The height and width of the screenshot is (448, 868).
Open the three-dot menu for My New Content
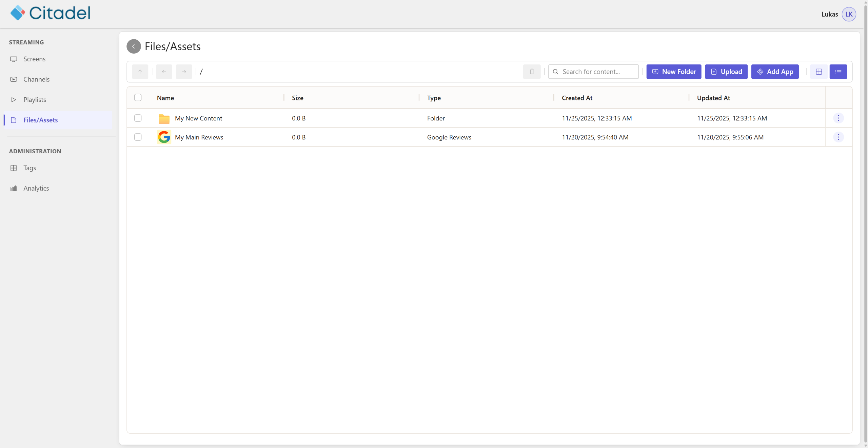tap(839, 118)
